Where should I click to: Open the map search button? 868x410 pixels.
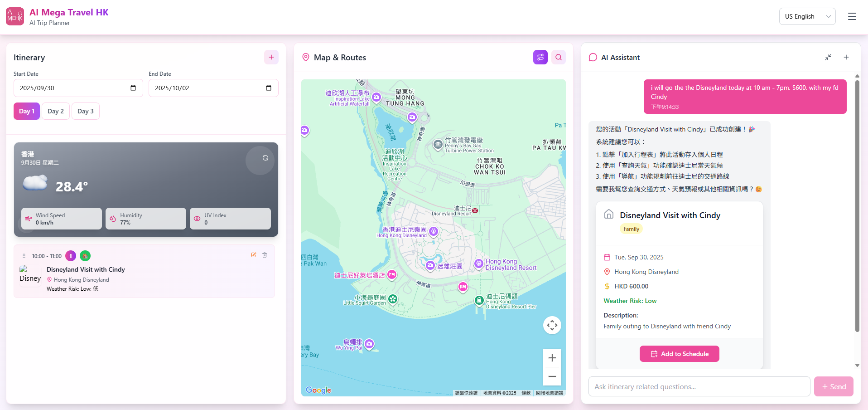tap(559, 57)
